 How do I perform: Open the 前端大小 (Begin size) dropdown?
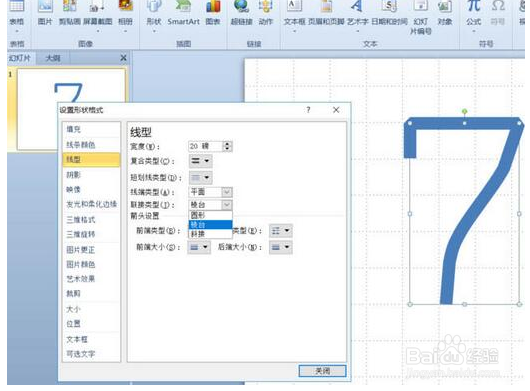click(199, 247)
